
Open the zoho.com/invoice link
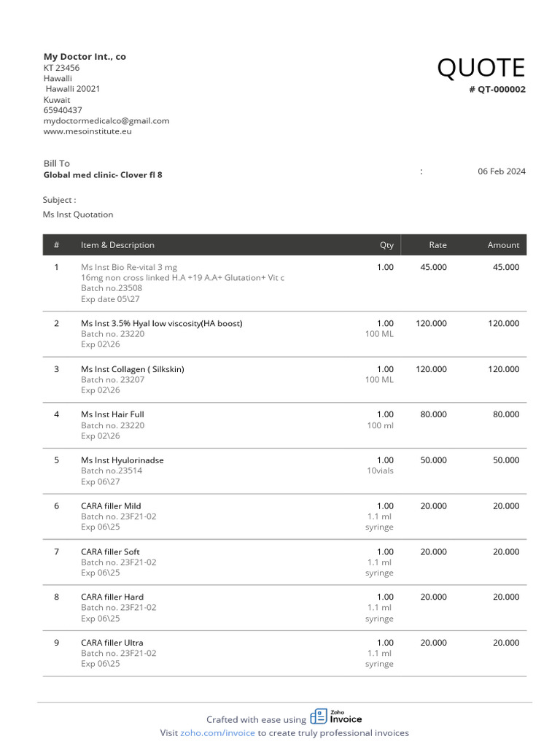click(x=217, y=733)
